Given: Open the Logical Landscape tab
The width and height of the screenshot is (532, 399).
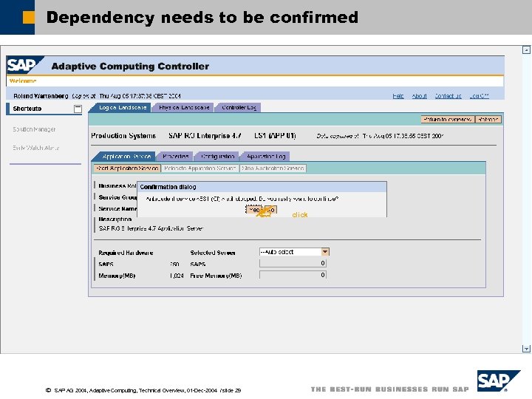Looking at the screenshot, I should [123, 108].
